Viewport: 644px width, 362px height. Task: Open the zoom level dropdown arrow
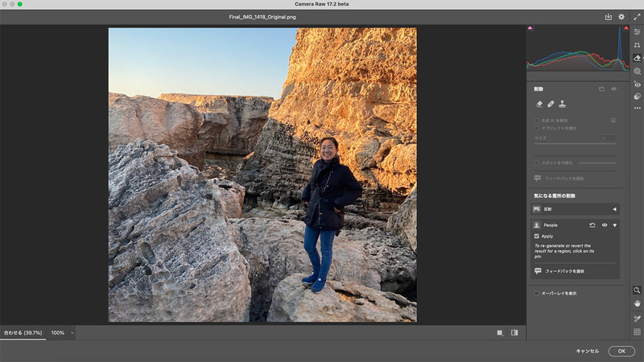coord(72,332)
